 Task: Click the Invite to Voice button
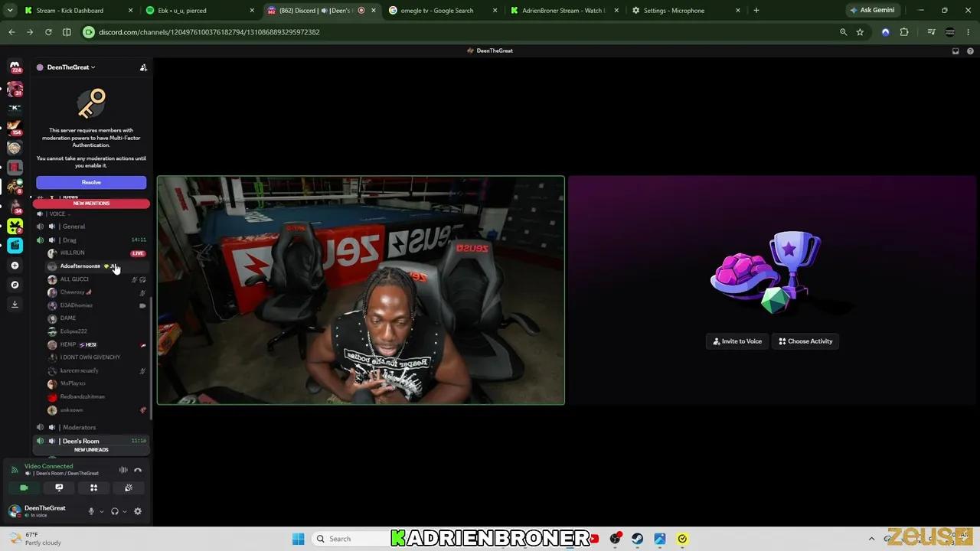[737, 341]
